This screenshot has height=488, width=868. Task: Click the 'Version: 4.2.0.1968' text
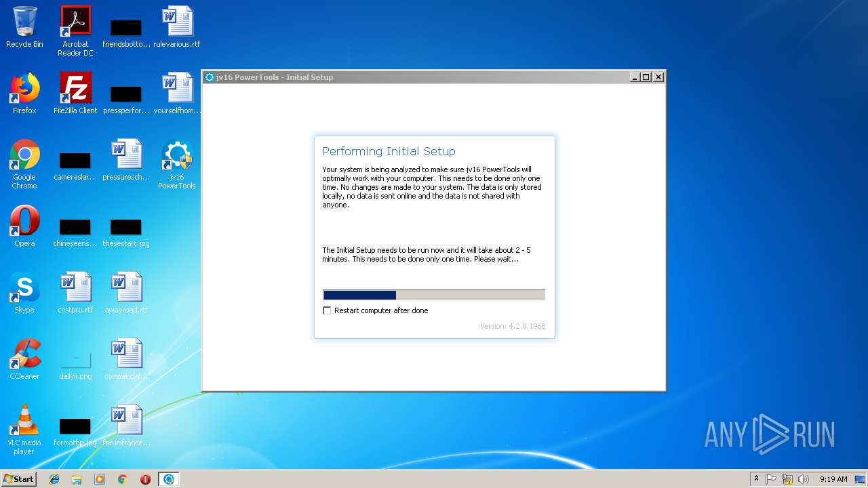click(x=513, y=326)
